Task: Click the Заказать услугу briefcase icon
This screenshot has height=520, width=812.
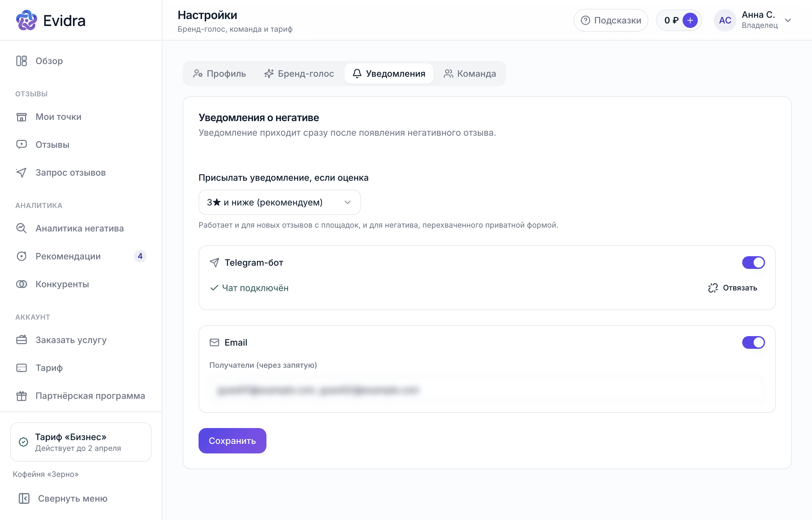Action: [x=22, y=340]
